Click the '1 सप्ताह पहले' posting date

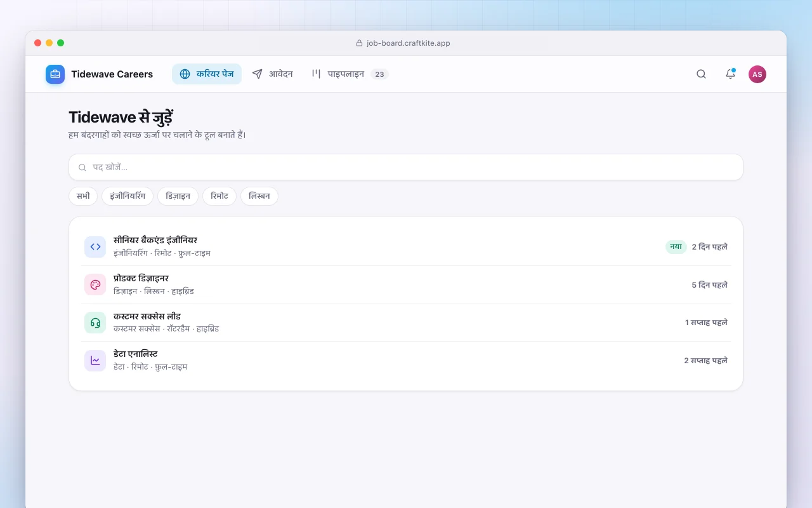pos(706,323)
